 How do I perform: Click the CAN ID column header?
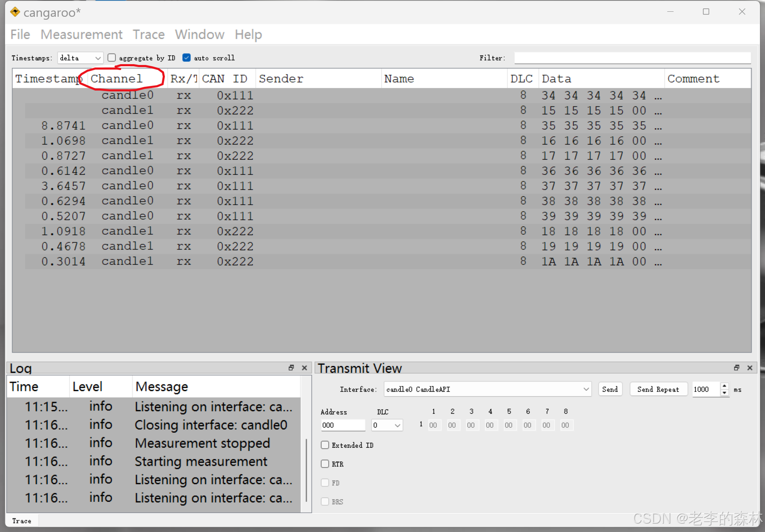tap(227, 78)
